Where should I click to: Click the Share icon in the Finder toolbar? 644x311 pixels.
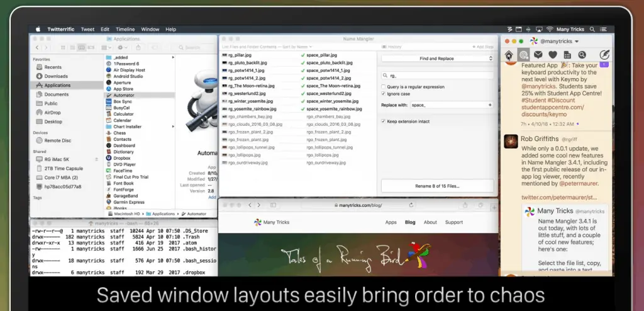pos(139,48)
